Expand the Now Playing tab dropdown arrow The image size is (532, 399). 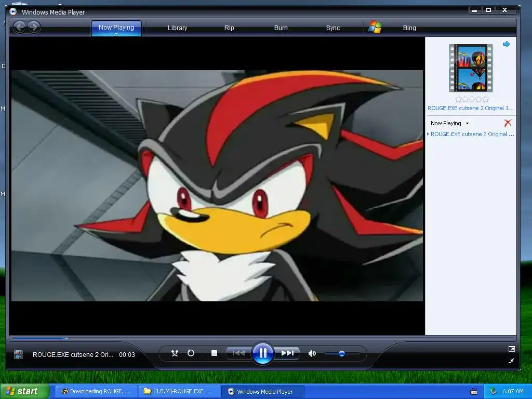[x=116, y=34]
